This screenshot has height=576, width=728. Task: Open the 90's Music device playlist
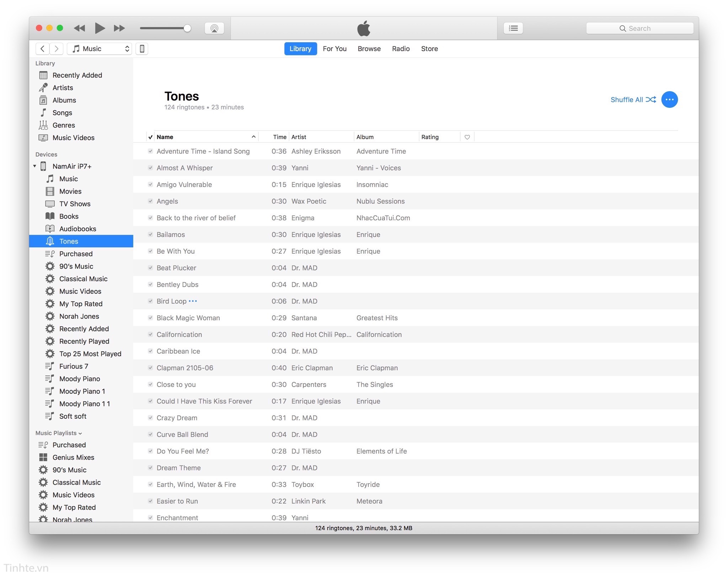(x=76, y=266)
